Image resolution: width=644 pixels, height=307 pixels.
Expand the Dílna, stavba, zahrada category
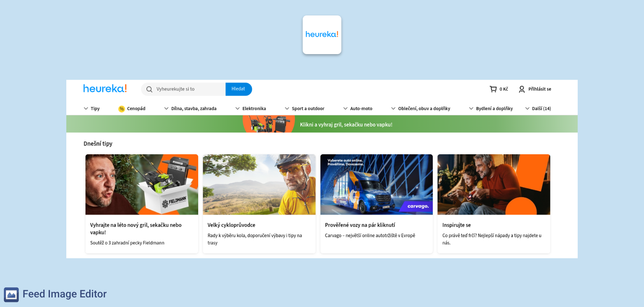click(190, 109)
